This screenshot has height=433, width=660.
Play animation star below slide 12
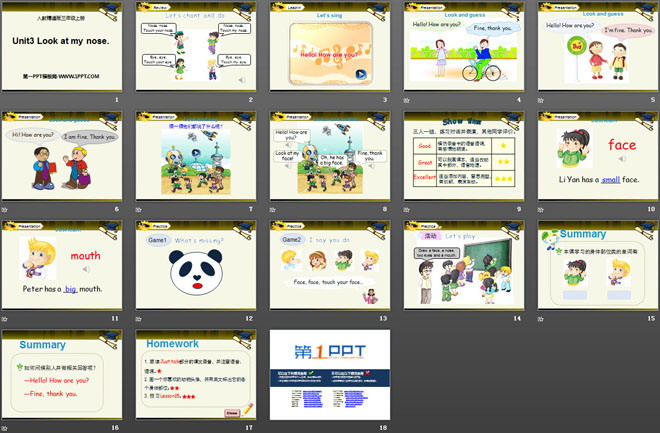click(x=138, y=319)
